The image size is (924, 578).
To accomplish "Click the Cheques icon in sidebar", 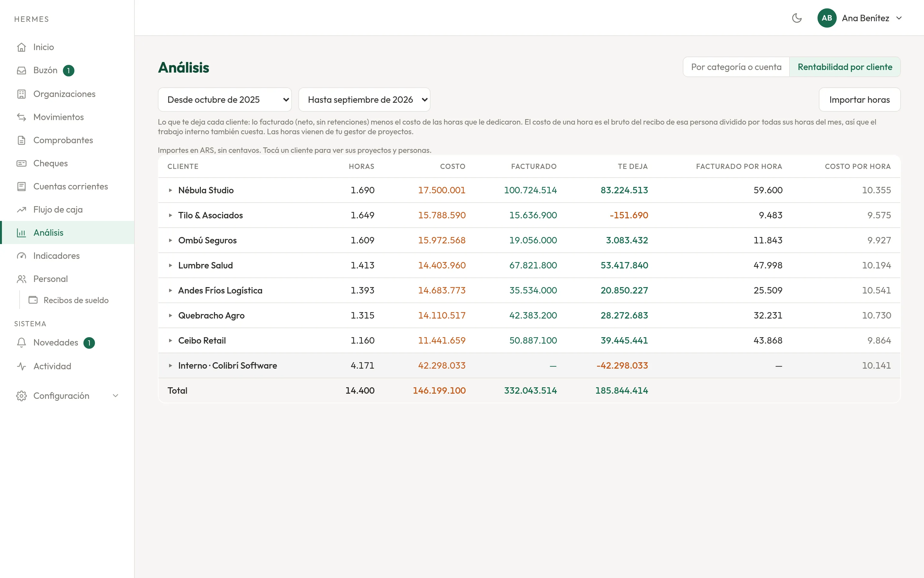I will tap(21, 163).
